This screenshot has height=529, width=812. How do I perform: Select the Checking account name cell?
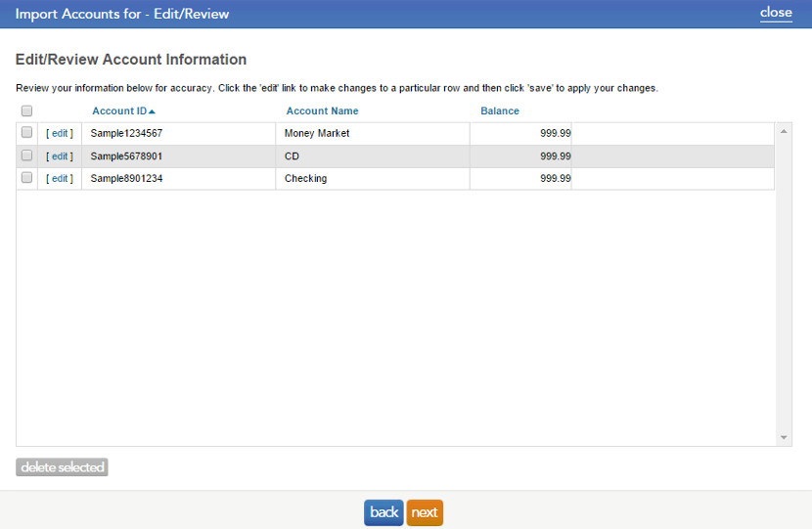point(373,179)
